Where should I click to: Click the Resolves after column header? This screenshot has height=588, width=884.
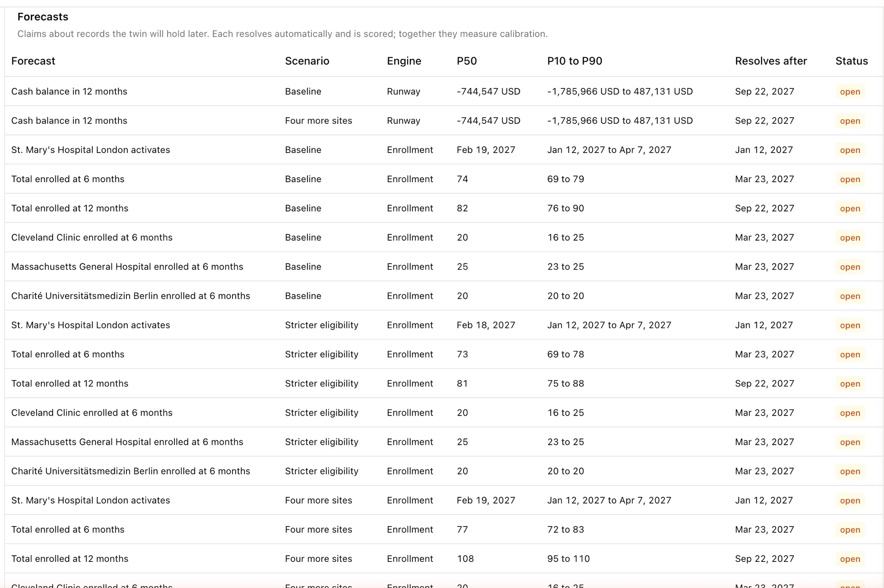pos(771,61)
